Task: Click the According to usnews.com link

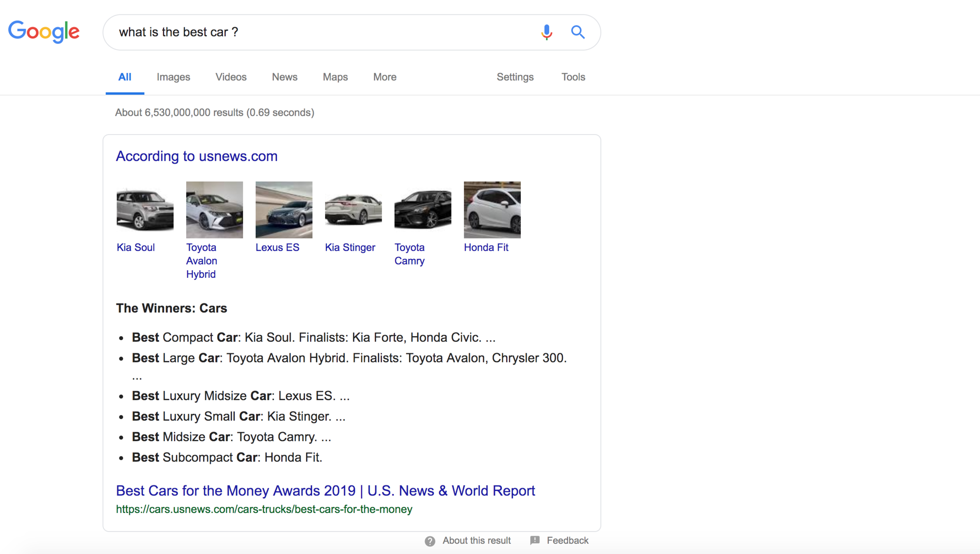Action: [197, 156]
